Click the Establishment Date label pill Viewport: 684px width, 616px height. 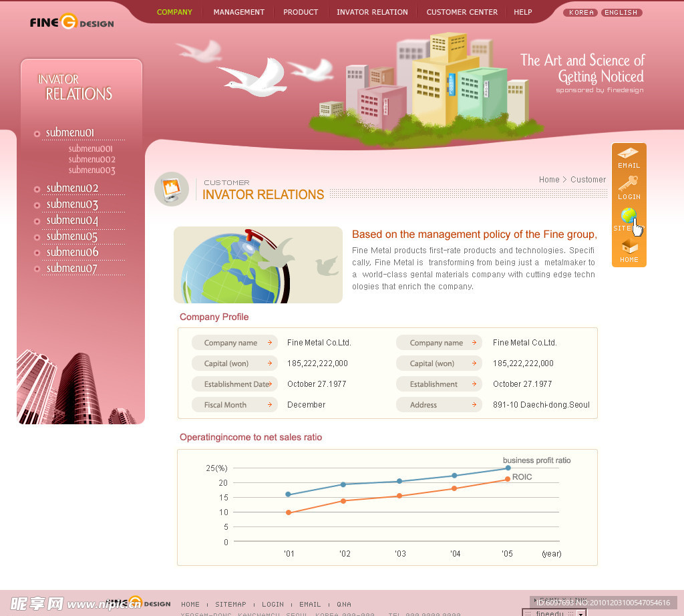tap(234, 384)
